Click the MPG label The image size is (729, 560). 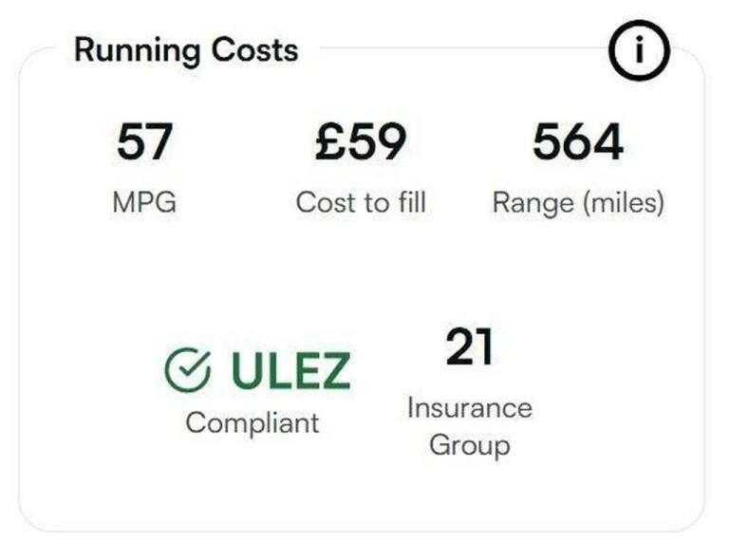[144, 202]
